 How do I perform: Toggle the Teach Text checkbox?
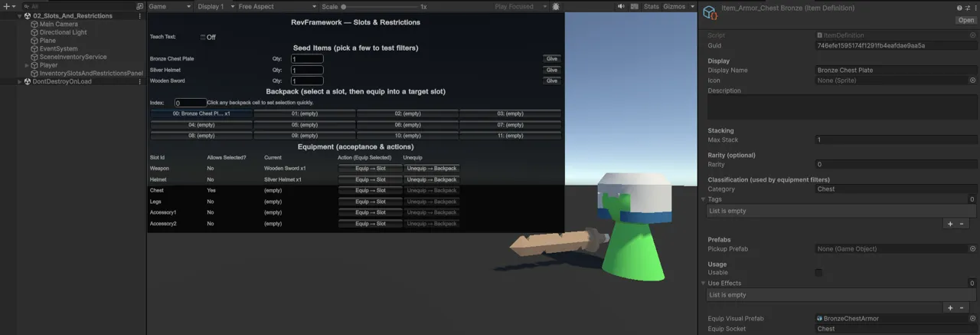point(203,37)
